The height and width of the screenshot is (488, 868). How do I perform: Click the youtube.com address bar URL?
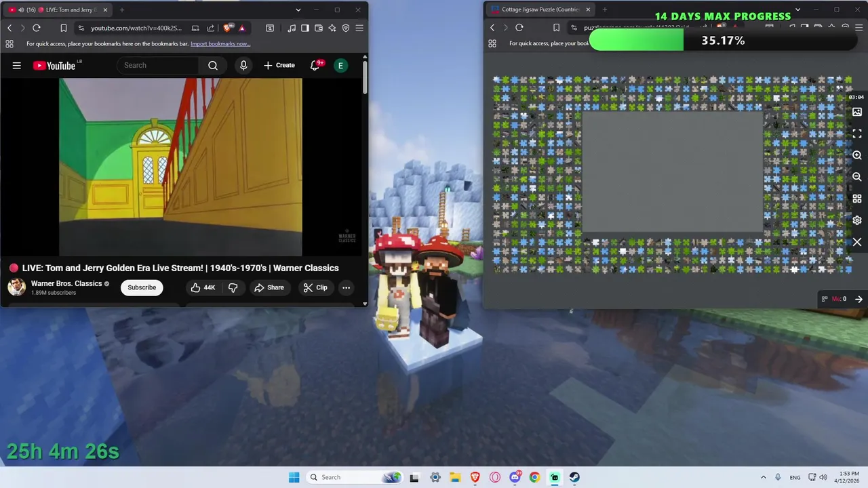pyautogui.click(x=136, y=28)
